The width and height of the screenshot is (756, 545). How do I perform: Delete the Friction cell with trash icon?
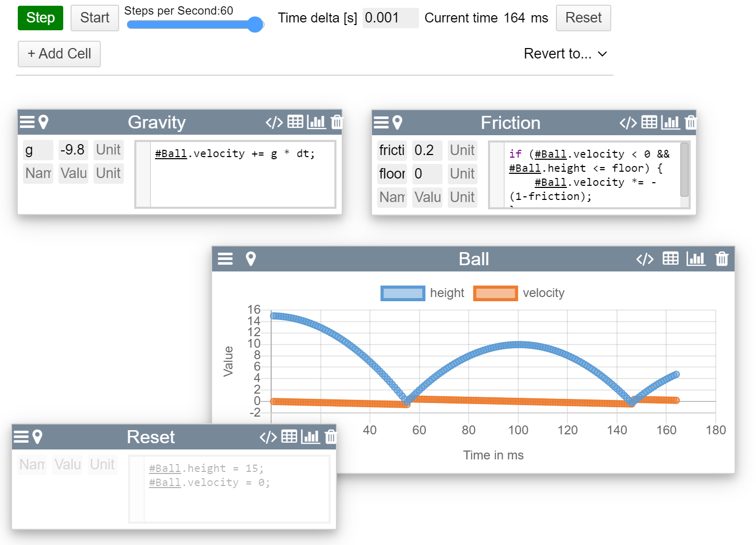(690, 123)
